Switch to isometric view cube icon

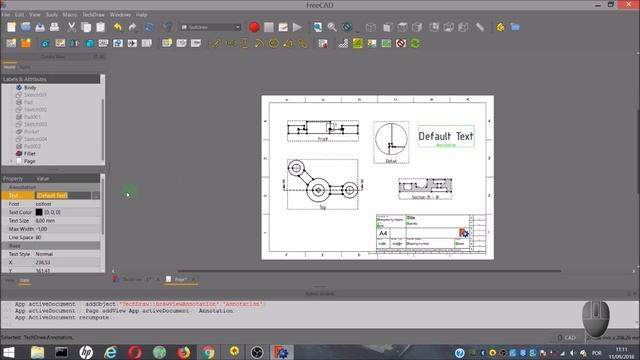tap(371, 27)
